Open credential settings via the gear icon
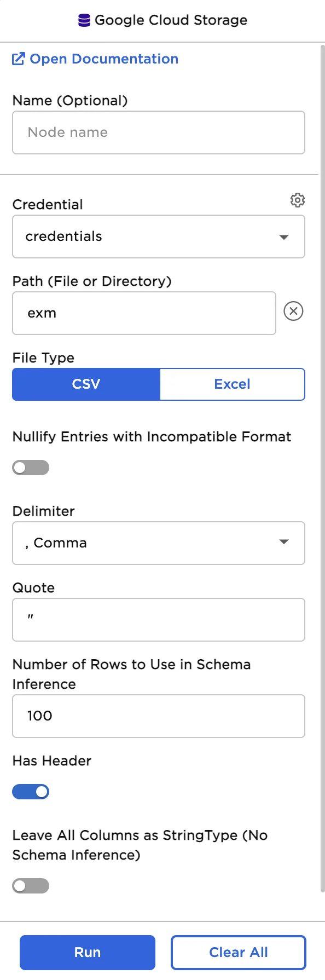The height and width of the screenshot is (980, 325). tap(297, 200)
